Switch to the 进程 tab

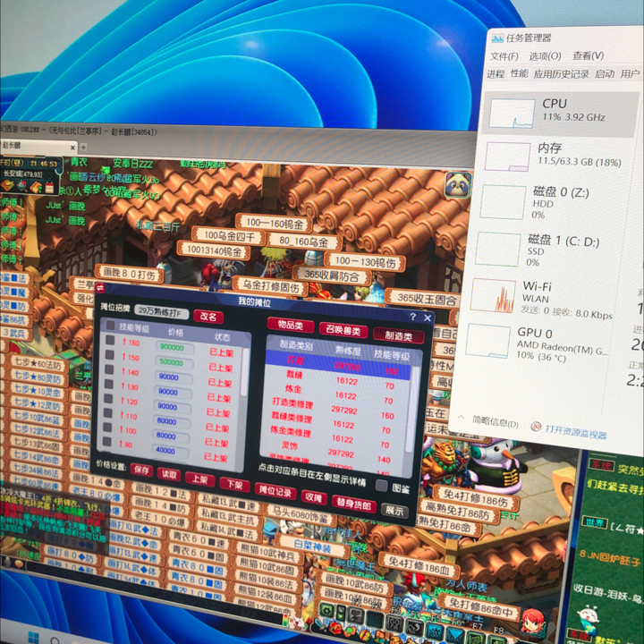click(x=496, y=74)
